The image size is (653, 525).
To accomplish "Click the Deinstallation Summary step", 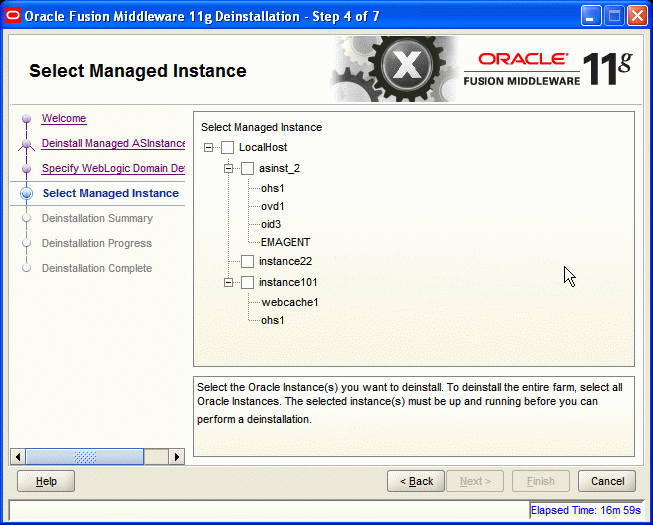I will (97, 218).
